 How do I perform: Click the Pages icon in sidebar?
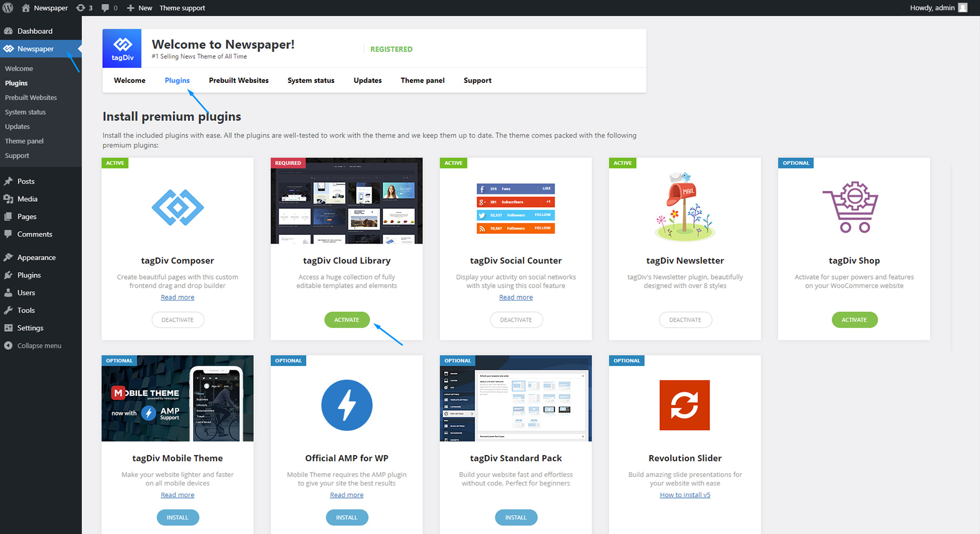tap(8, 217)
